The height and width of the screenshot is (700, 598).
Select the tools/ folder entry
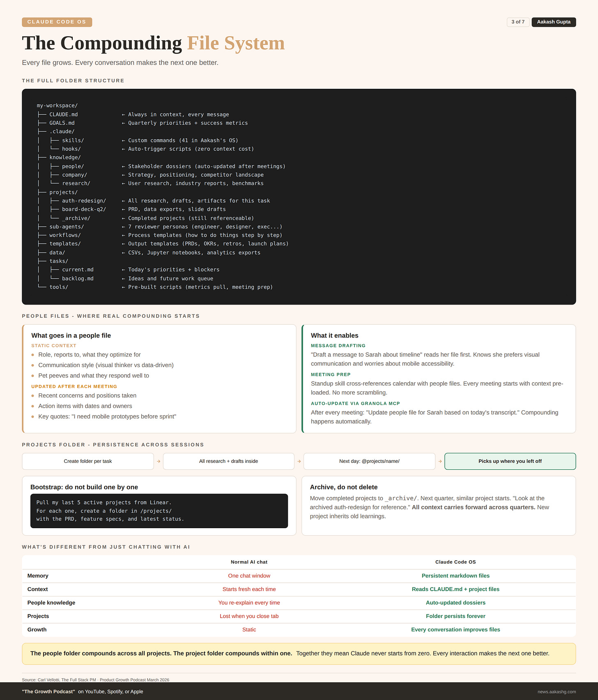point(59,287)
